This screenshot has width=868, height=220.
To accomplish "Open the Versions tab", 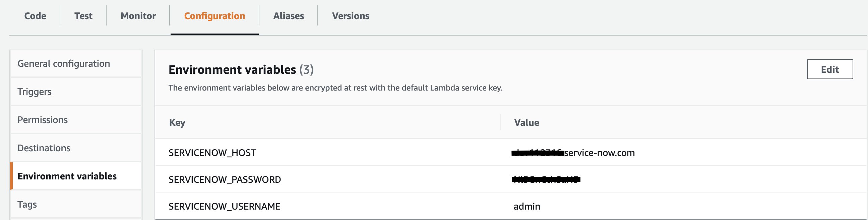I will click(x=351, y=16).
